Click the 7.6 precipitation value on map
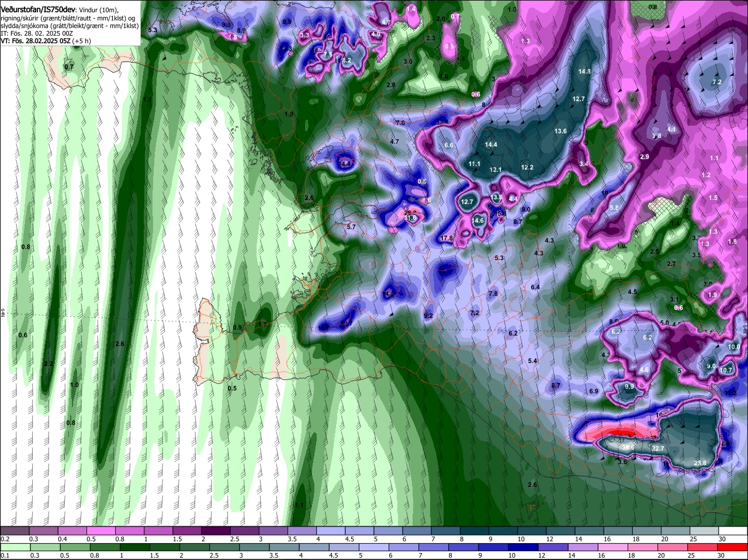 (x=400, y=123)
